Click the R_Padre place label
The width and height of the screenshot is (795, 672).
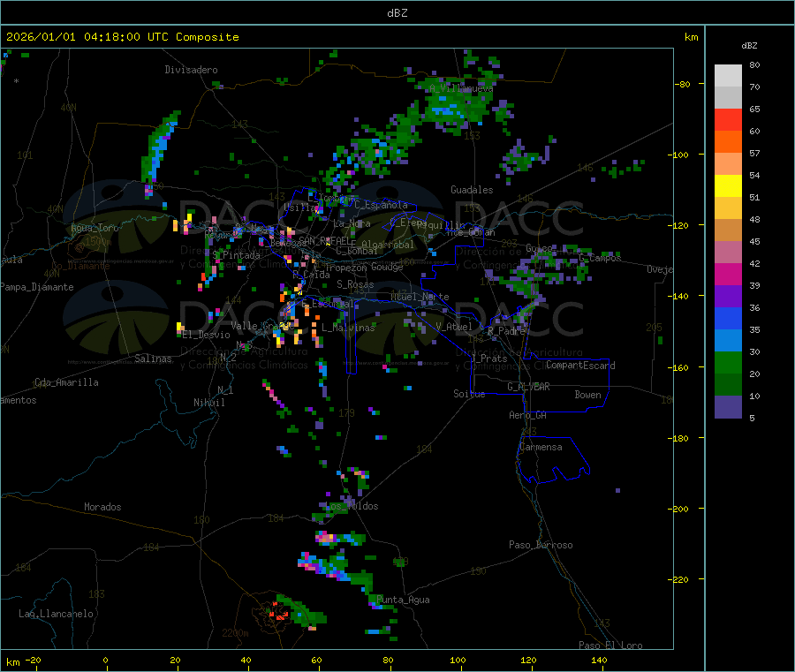coord(506,331)
